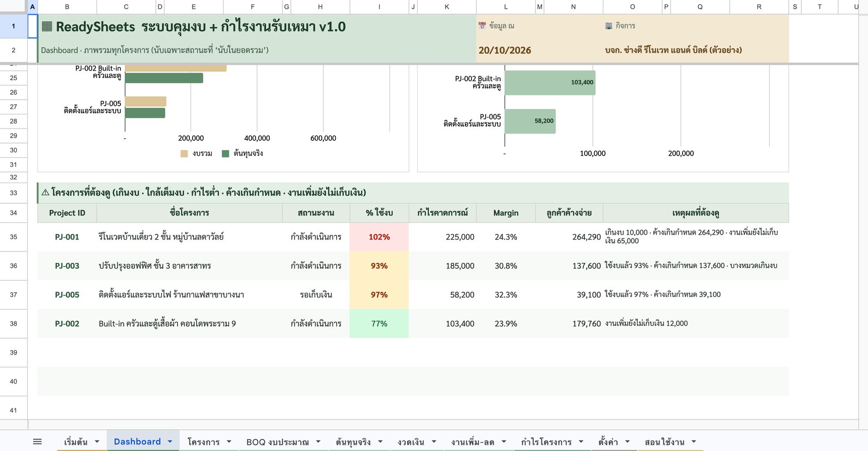
Task: Select row header 35
Action: pyautogui.click(x=14, y=237)
